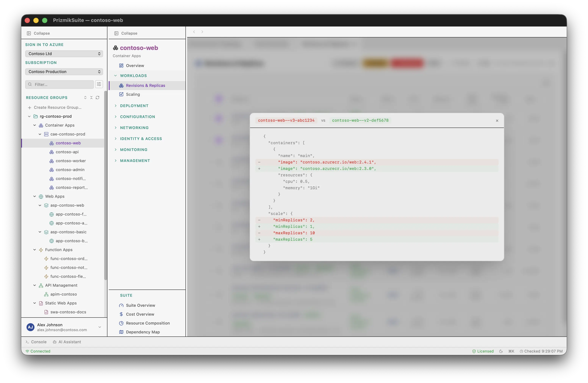Close the revision diff dialog

tap(497, 120)
